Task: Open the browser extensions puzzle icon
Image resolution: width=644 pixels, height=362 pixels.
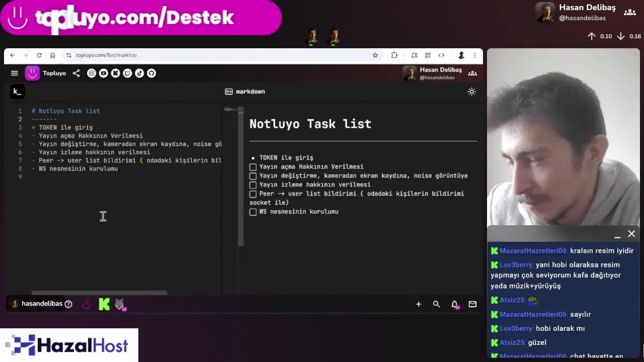Action: pyautogui.click(x=394, y=55)
